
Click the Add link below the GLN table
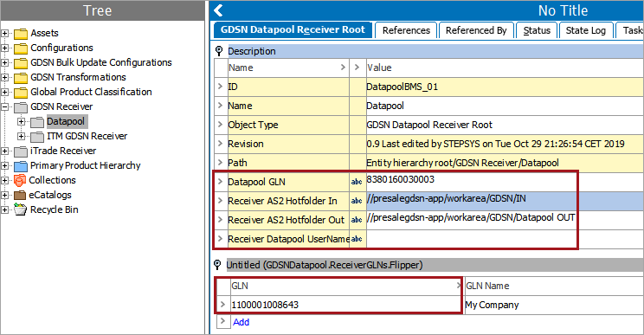pyautogui.click(x=241, y=322)
